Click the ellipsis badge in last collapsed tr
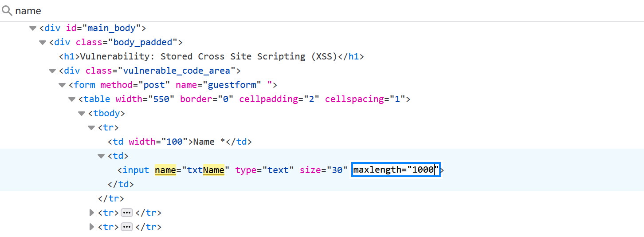The width and height of the screenshot is (644, 237). point(127,227)
